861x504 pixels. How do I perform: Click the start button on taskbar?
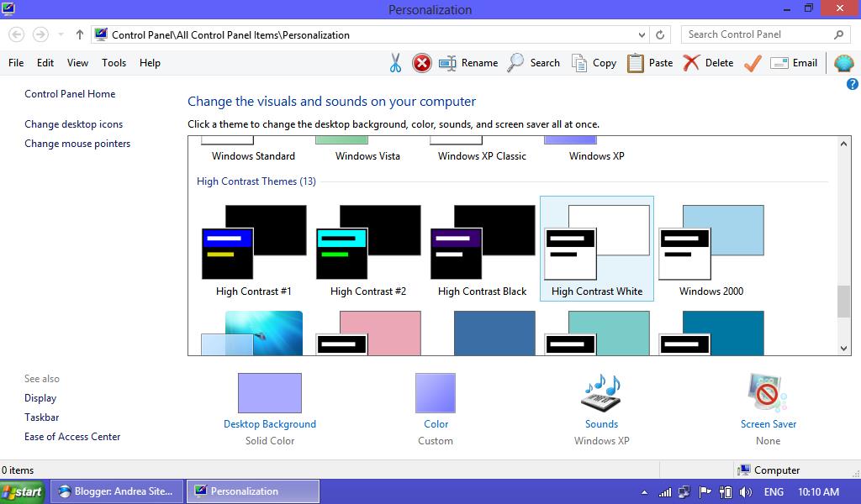[x=24, y=491]
